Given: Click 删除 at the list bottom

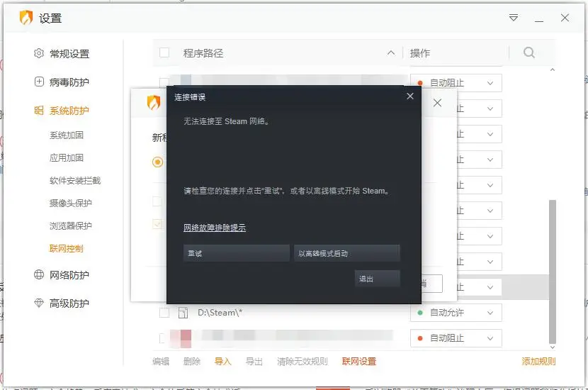Looking at the screenshot, I should [x=191, y=361].
